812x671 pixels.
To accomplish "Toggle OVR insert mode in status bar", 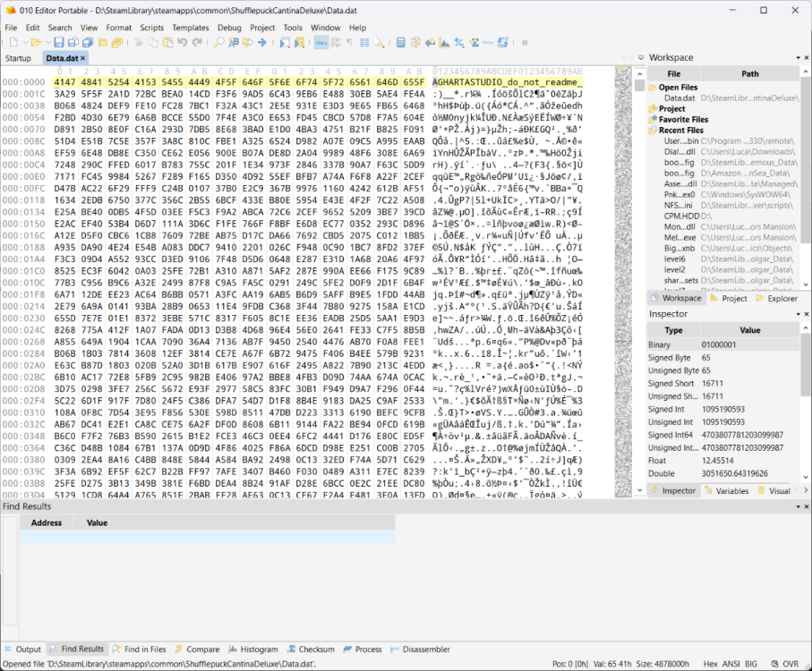I will tap(791, 664).
